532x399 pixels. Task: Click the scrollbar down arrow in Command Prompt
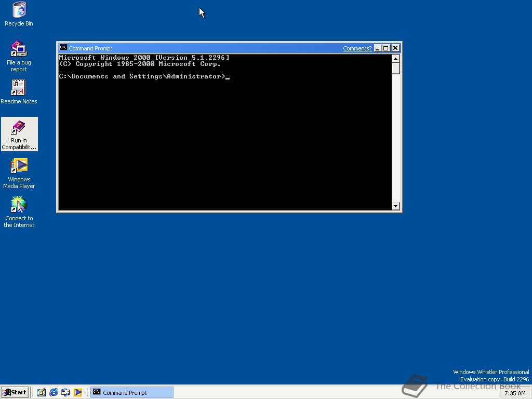395,206
